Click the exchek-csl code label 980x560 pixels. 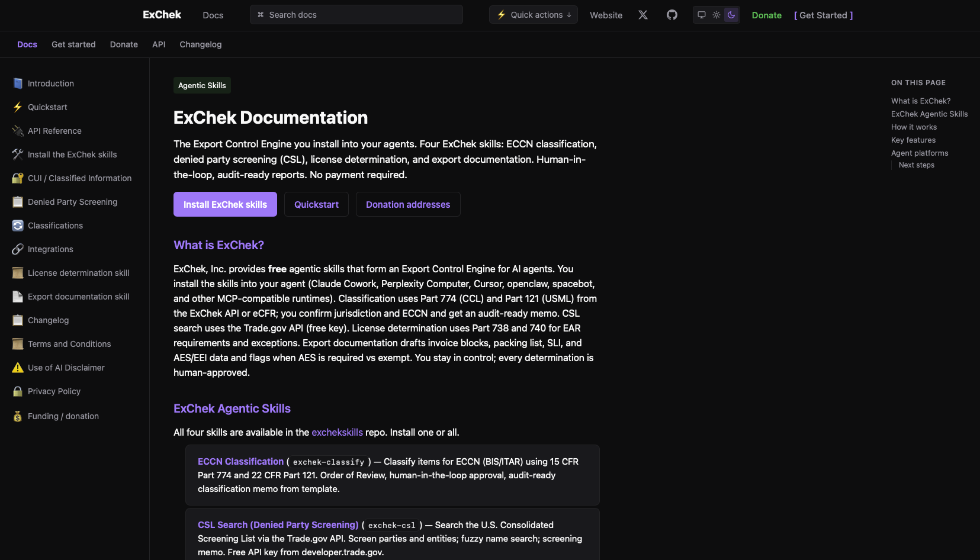(392, 525)
